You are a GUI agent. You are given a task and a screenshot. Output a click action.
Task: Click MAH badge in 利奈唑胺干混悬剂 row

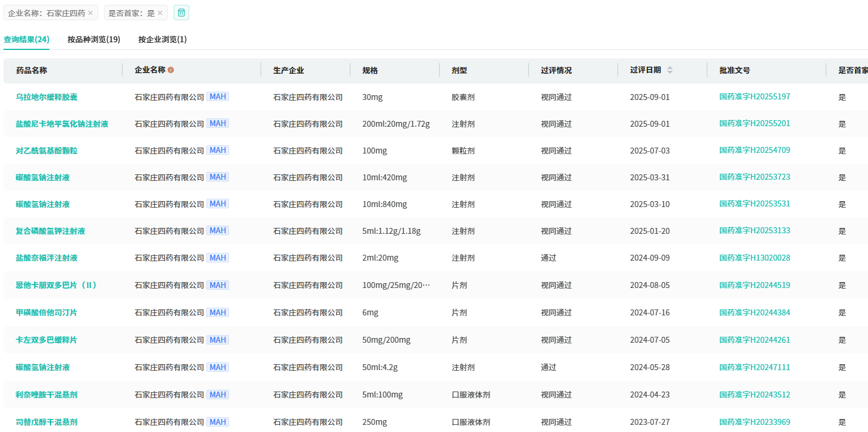click(x=218, y=395)
